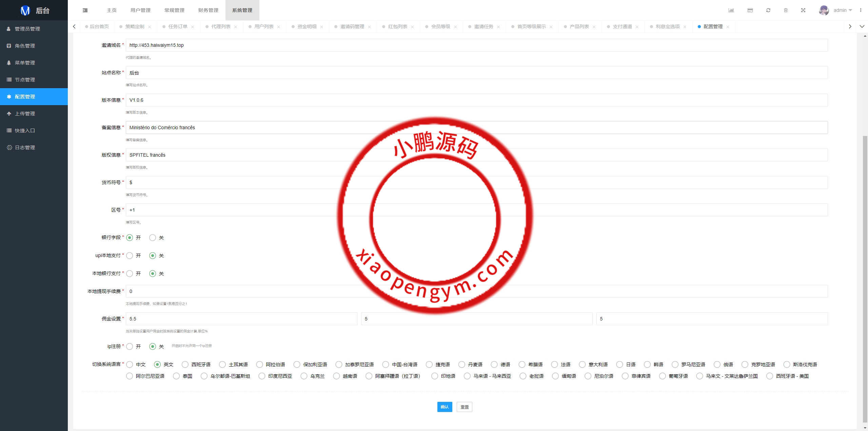
Task: Close the 邀请码管理 tab
Action: [370, 27]
